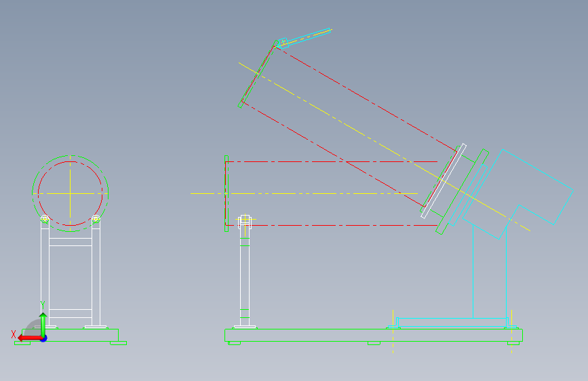Click the green Y axis arrow of the triad
The width and height of the screenshot is (588, 381).
pyautogui.click(x=43, y=324)
